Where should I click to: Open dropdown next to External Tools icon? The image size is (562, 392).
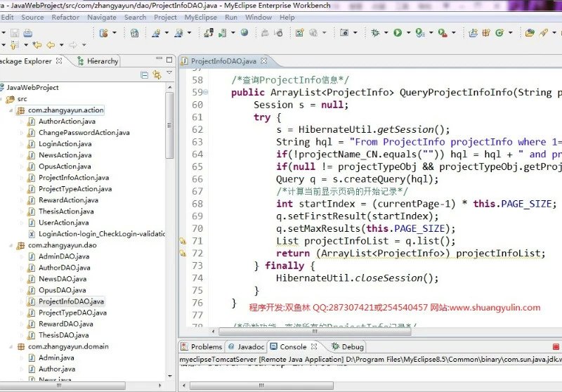[x=453, y=32]
